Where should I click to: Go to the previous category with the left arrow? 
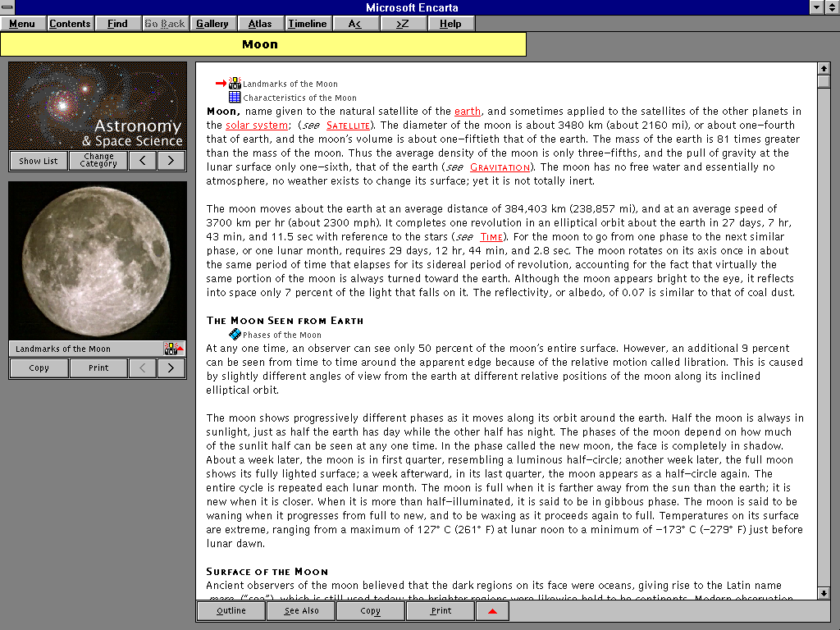[x=143, y=161]
